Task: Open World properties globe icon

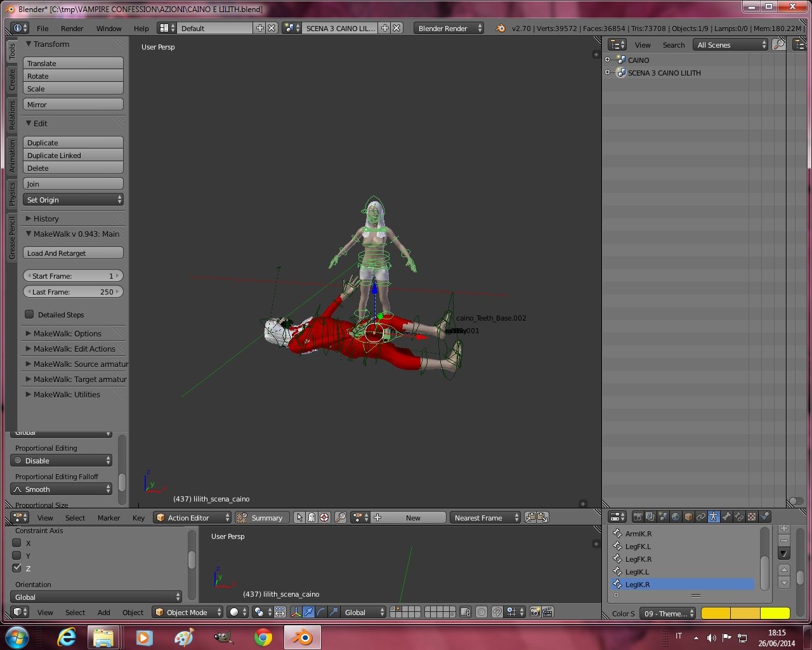Action: tap(676, 517)
